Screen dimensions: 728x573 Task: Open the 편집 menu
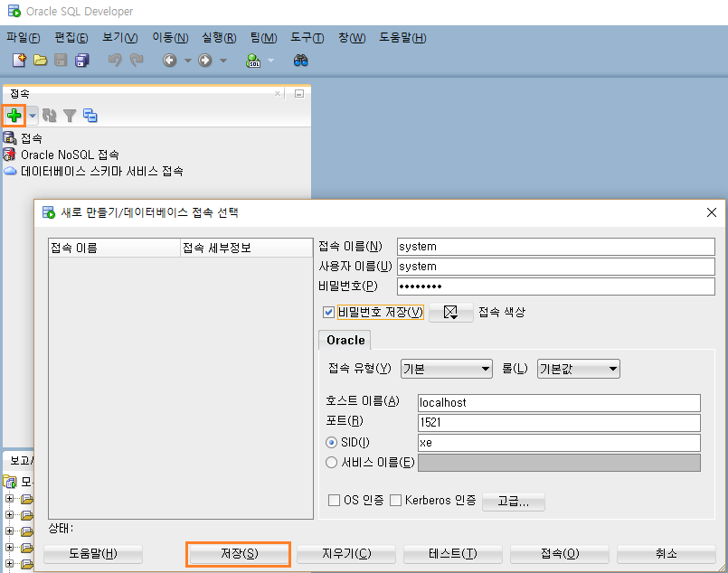click(71, 38)
